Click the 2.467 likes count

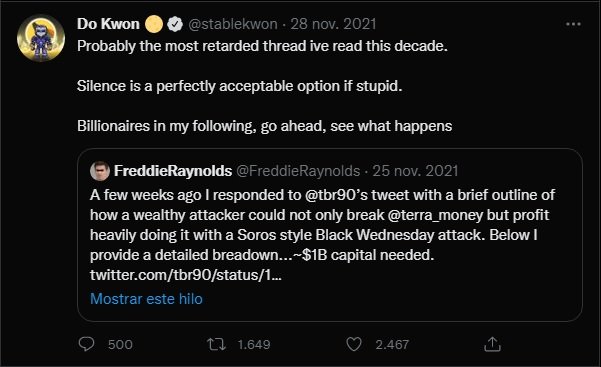[x=392, y=344]
